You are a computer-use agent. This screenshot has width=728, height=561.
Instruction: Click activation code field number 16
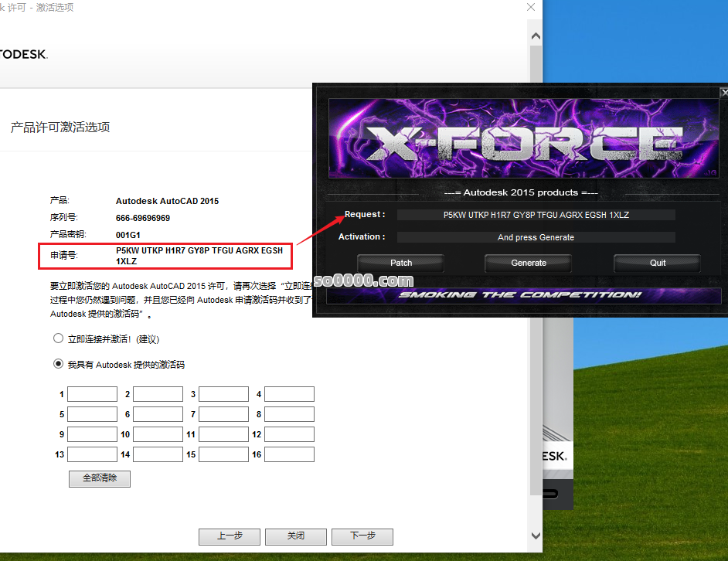289,454
